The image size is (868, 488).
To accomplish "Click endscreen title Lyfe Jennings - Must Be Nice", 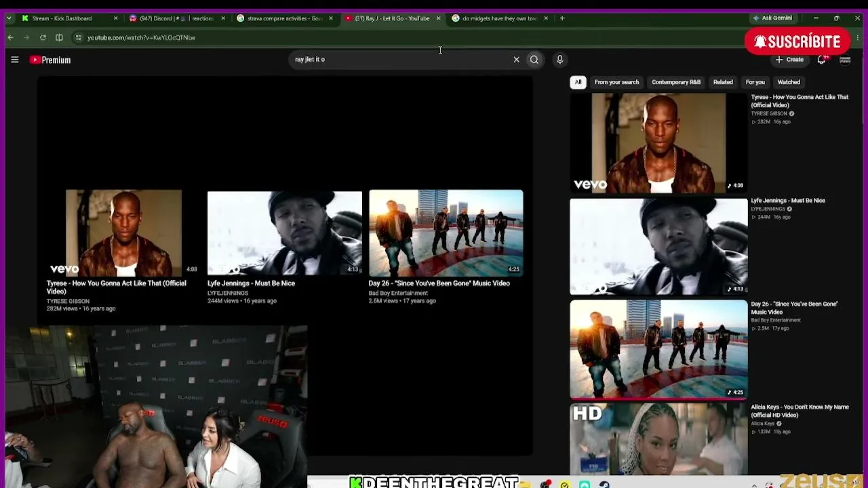I will 251,283.
